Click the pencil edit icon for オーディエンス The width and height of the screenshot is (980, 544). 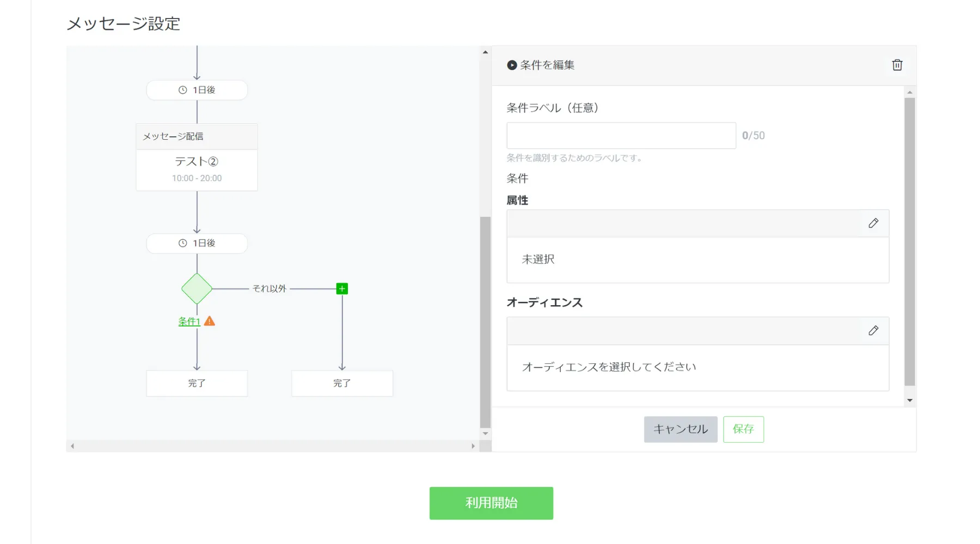pos(873,331)
